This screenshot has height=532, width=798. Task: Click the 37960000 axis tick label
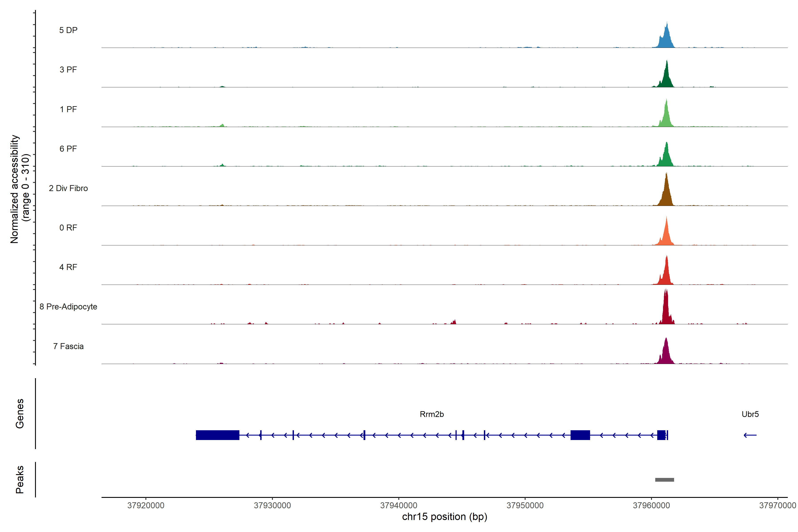pyautogui.click(x=651, y=506)
